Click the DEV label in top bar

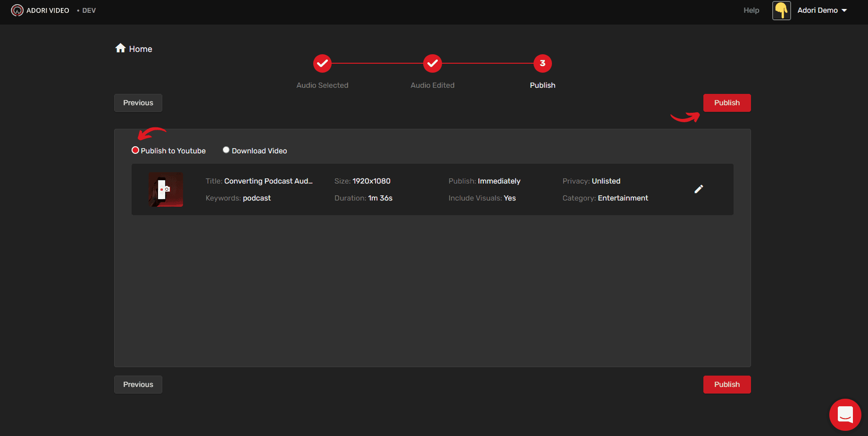(x=89, y=10)
